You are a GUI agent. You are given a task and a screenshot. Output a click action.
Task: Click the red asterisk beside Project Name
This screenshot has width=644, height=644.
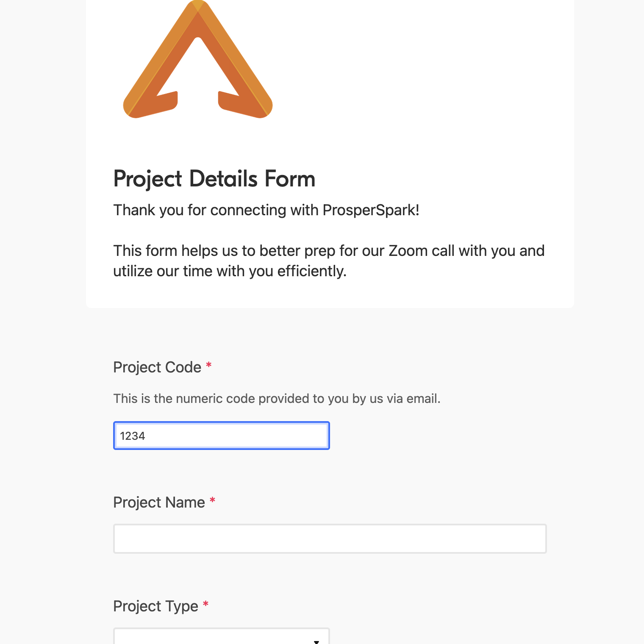pyautogui.click(x=212, y=500)
